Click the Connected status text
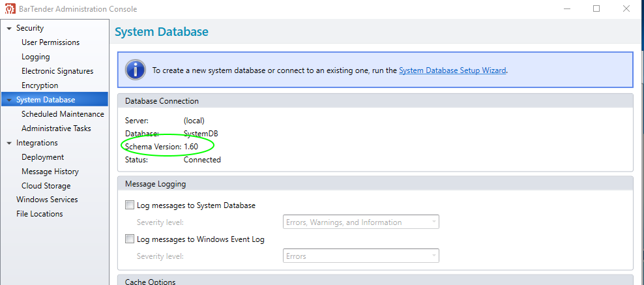The image size is (644, 285). [x=202, y=160]
